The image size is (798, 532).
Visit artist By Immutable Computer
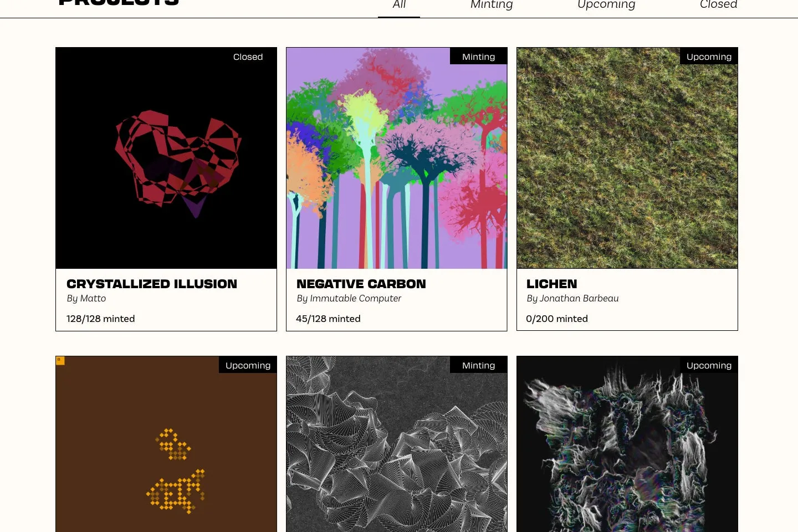(x=349, y=298)
